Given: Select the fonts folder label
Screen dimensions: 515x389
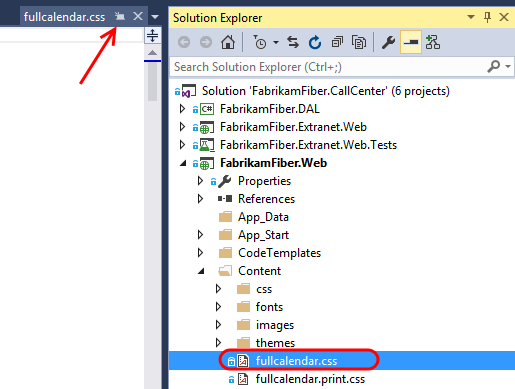Looking at the screenshot, I should [269, 307].
